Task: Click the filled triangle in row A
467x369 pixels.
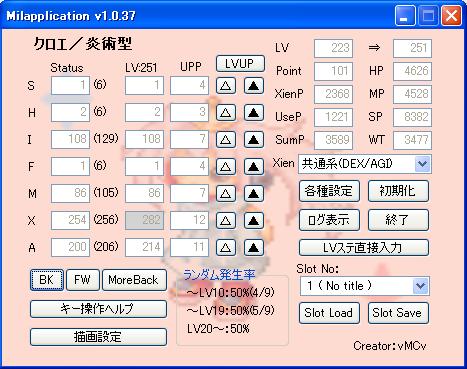Action: [x=254, y=247]
